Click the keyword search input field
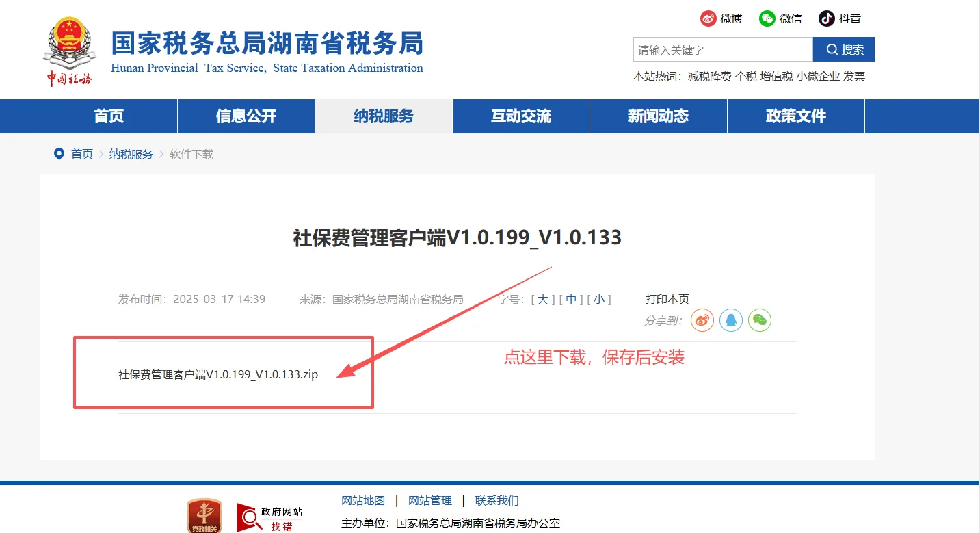 [x=721, y=49]
